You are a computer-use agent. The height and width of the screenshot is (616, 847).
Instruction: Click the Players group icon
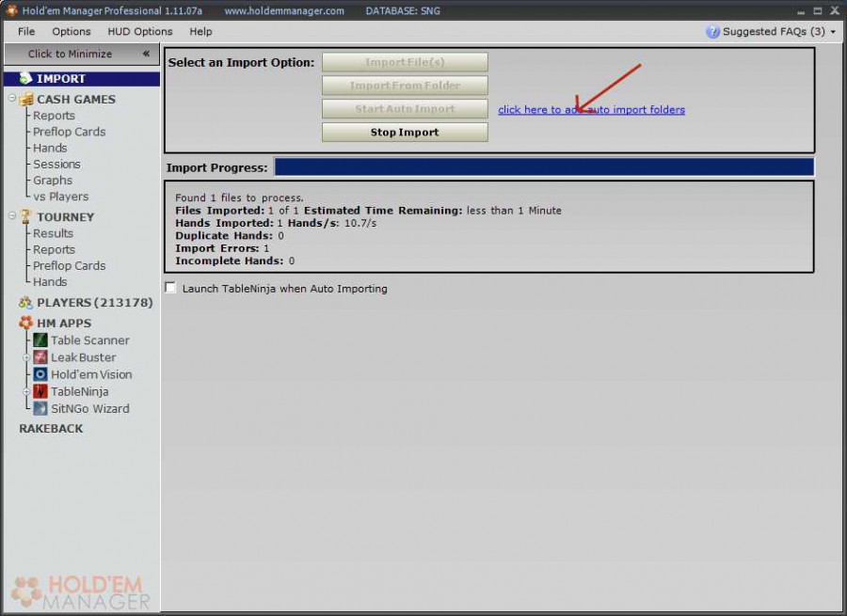25,302
